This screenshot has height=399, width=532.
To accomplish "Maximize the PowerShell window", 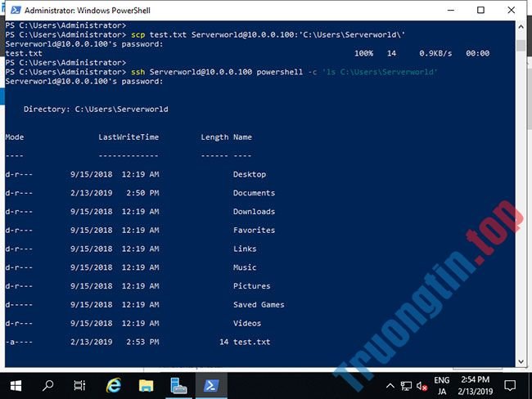I will click(480, 10).
